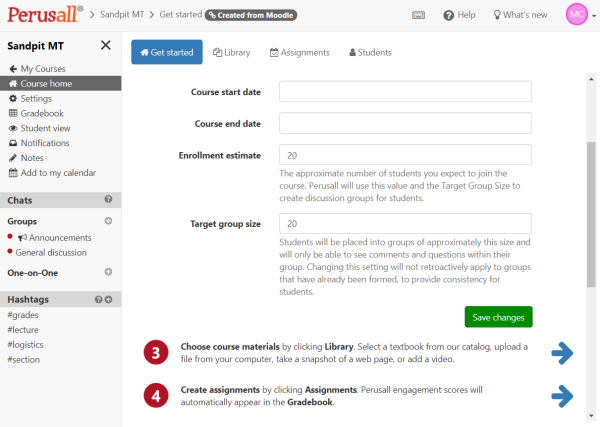Screen dimensions: 600x427
Task: Click the Groups heading
Action: [22, 221]
